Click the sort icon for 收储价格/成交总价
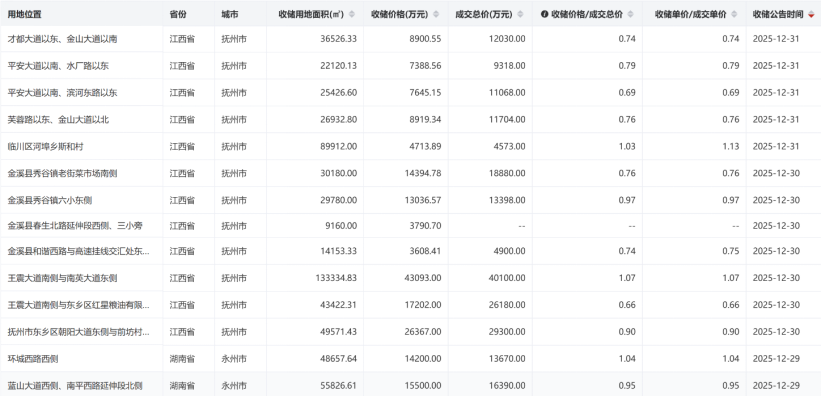824x401 pixels. [x=631, y=15]
